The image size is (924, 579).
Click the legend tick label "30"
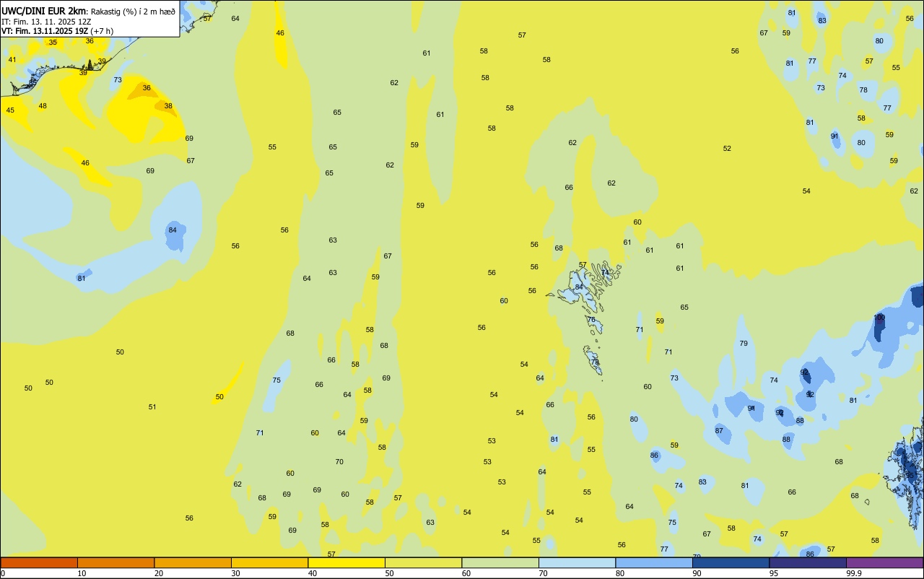pyautogui.click(x=235, y=573)
